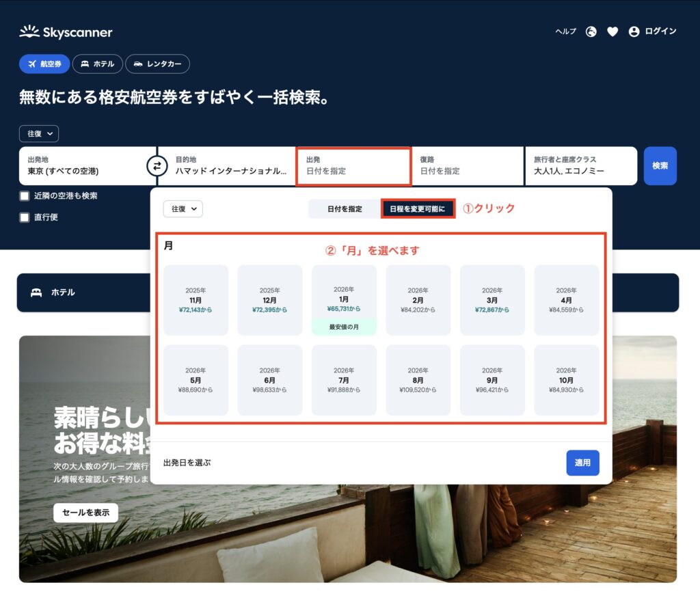Enable 近隣の空港も検索 checkbox
The height and width of the screenshot is (598, 700).
(25, 196)
